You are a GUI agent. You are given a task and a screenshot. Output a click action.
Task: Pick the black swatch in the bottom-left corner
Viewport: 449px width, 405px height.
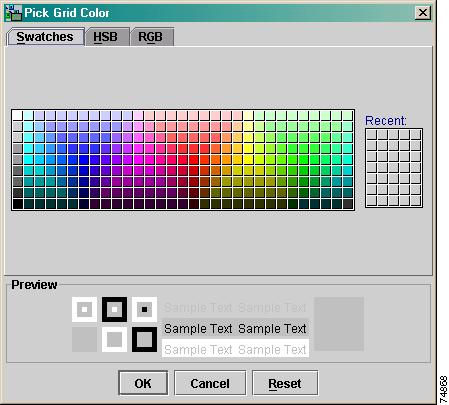pos(17,204)
